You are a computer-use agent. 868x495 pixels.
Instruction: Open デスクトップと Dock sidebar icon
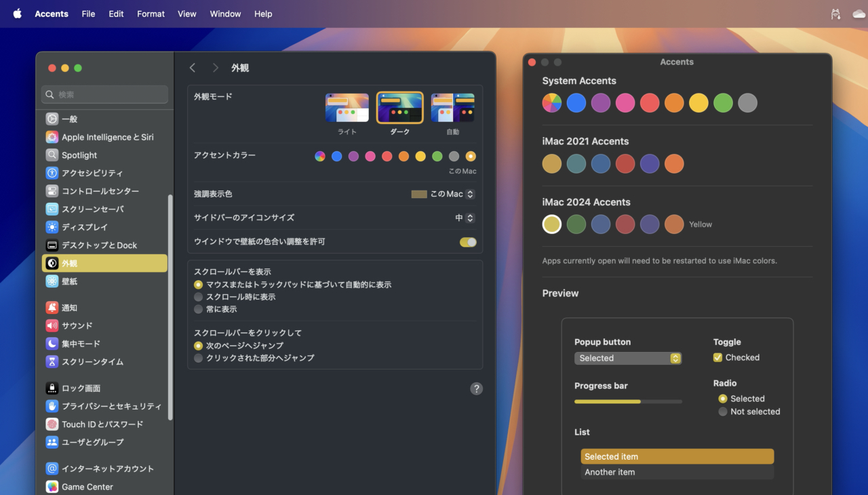pos(52,245)
